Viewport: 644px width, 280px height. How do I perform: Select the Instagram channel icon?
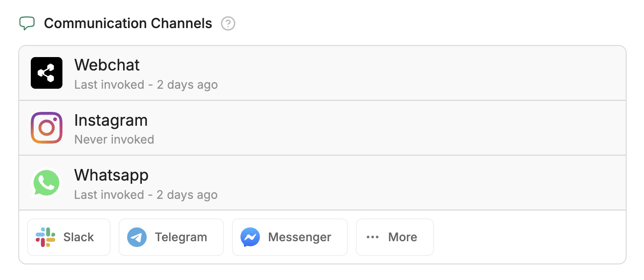[46, 128]
